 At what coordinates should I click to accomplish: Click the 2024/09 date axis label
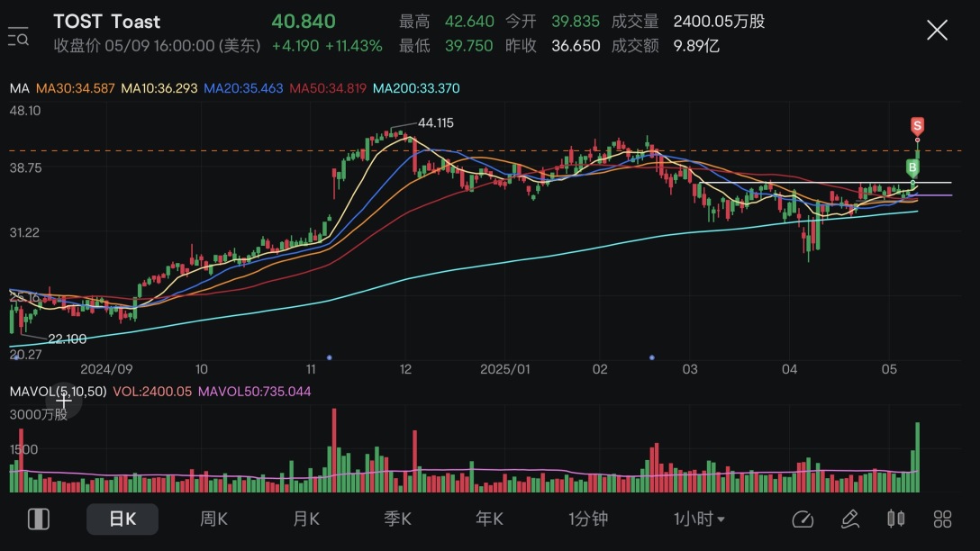pos(106,369)
